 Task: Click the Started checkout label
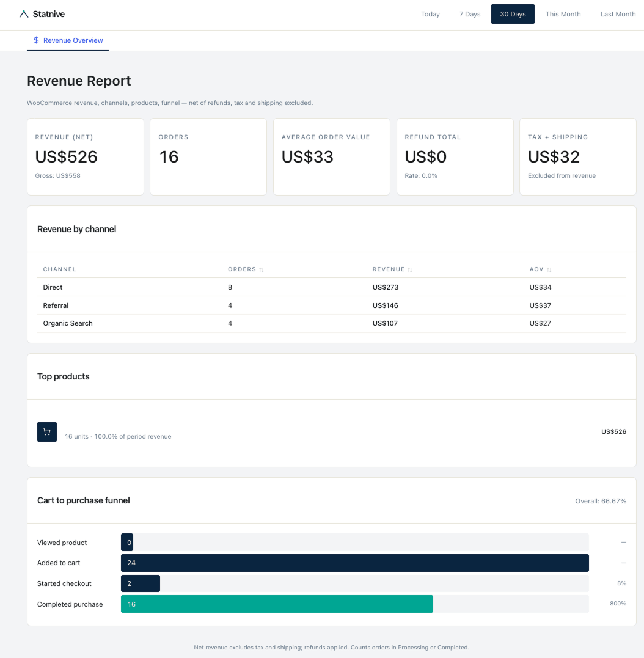pyautogui.click(x=64, y=583)
